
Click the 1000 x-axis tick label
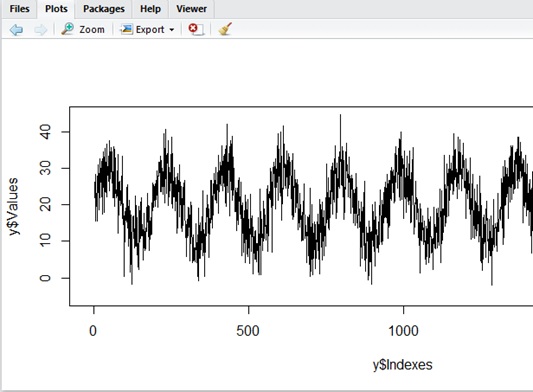[403, 331]
